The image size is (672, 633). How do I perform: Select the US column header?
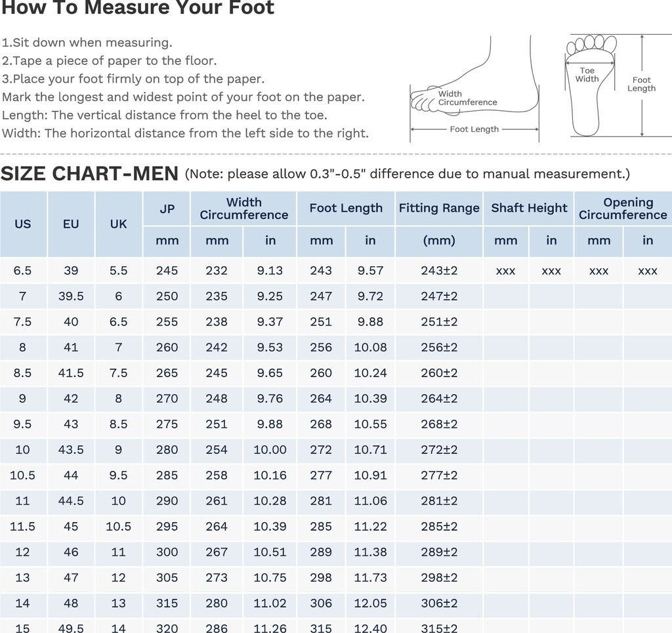point(23,224)
